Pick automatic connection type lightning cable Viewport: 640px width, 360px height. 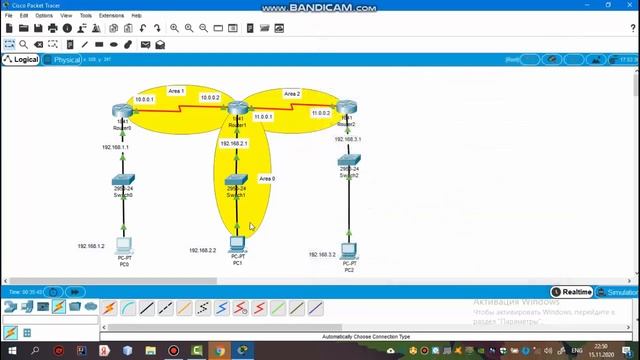point(109,308)
